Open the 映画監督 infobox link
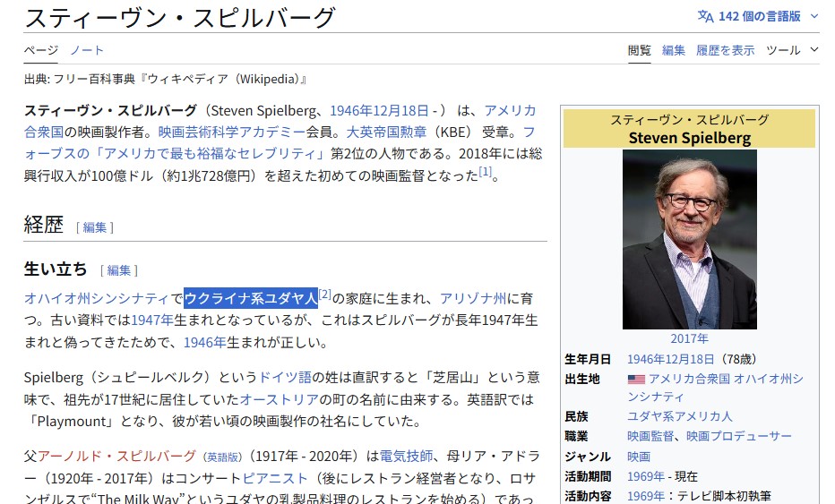 tap(650, 436)
